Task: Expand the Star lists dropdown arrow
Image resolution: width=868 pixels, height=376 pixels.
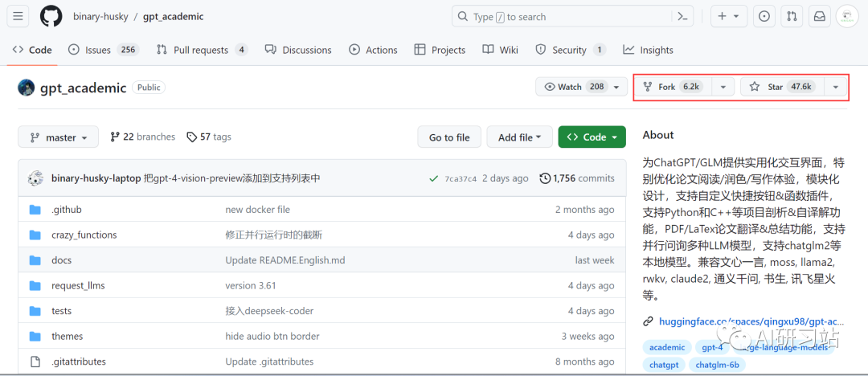Action: 835,87
